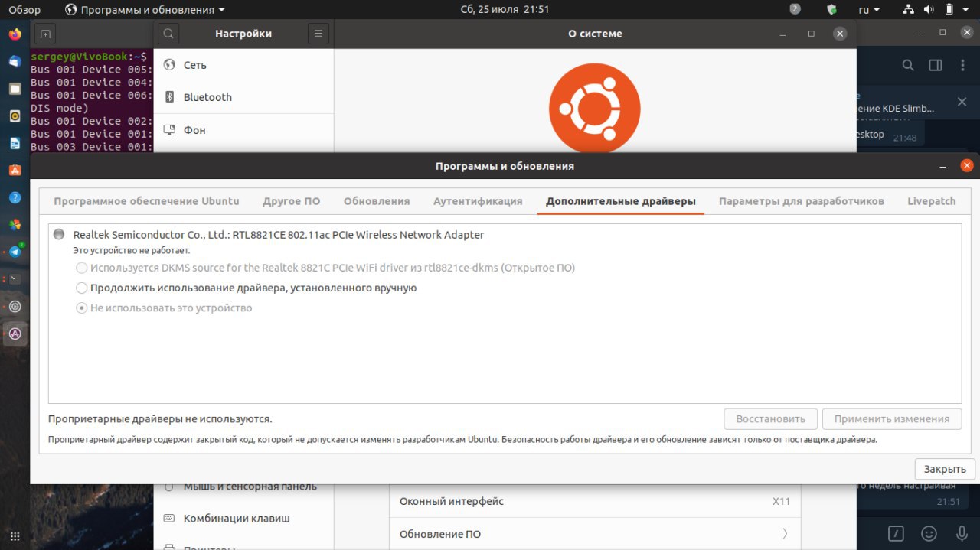Open Rhythmbox music player in dock

coord(15,116)
